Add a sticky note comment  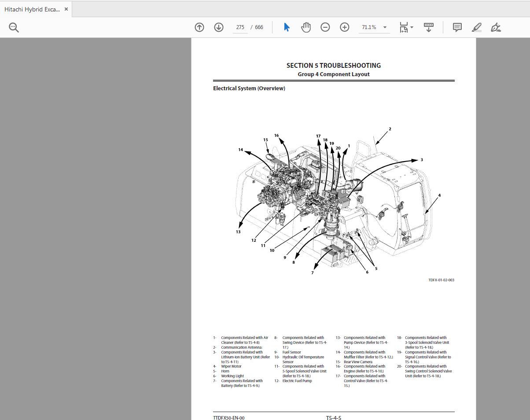coord(457,27)
